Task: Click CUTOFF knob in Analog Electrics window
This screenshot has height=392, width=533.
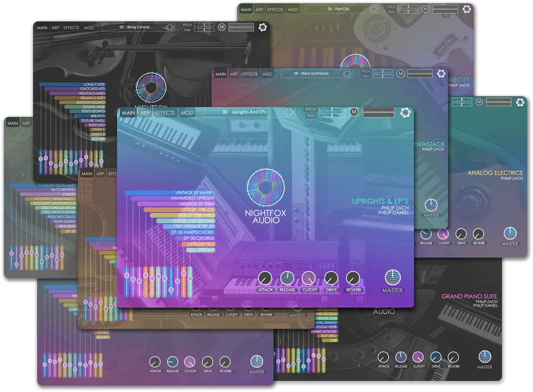Action: pos(443,234)
